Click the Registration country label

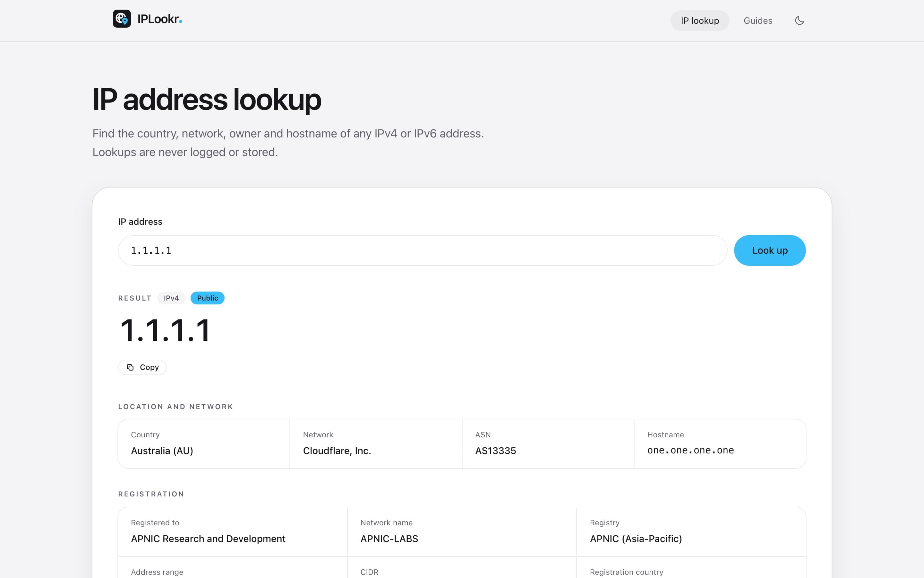coord(626,572)
